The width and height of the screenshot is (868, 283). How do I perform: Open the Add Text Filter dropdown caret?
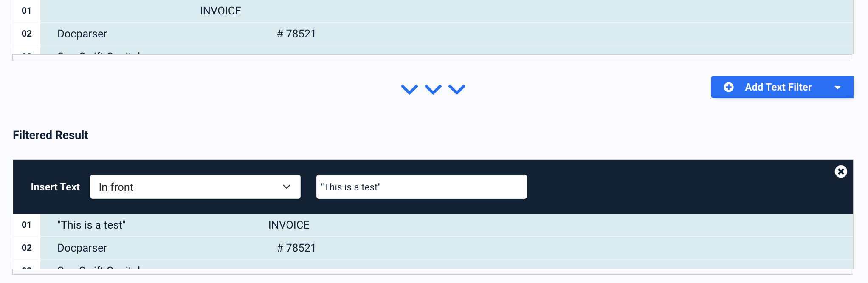837,87
